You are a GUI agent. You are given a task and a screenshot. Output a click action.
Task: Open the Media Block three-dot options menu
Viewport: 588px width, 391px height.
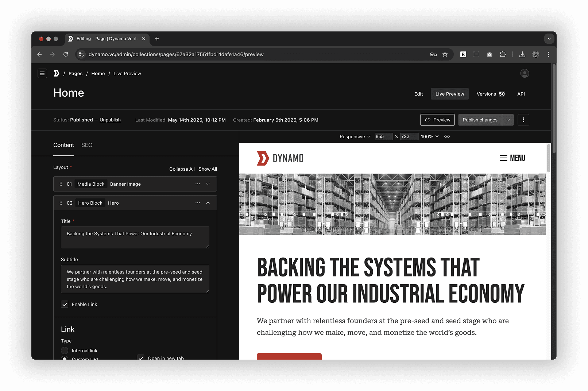[x=197, y=184]
